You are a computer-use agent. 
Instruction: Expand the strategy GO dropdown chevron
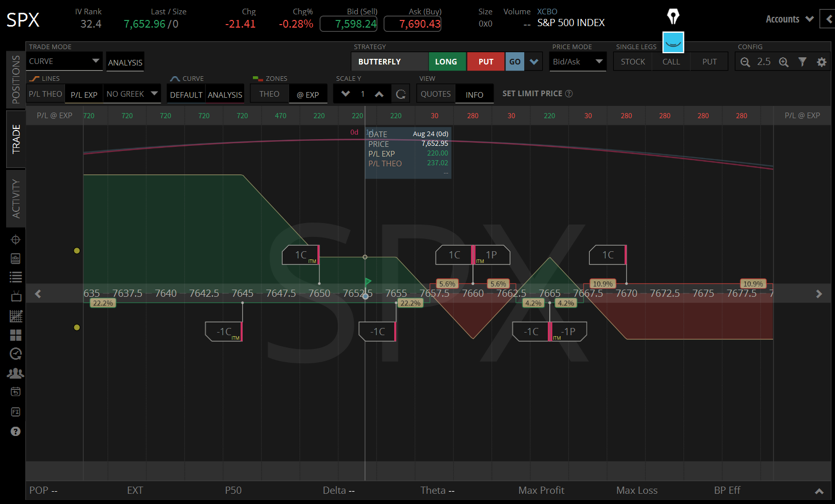click(x=534, y=62)
